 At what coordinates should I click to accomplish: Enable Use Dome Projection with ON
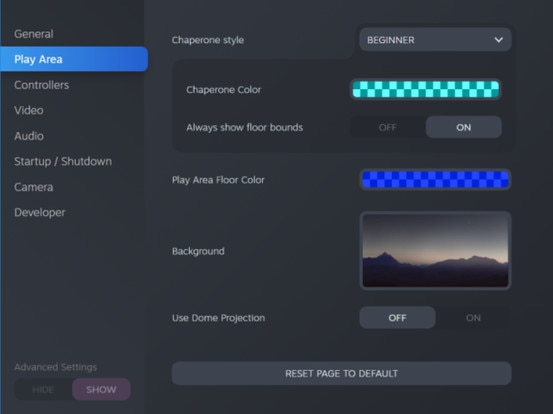473,318
